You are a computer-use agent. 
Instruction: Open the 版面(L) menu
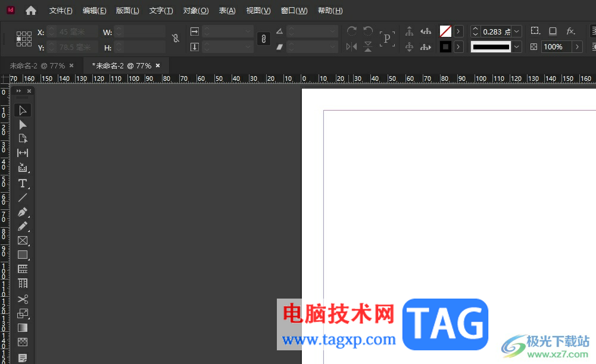pos(127,11)
